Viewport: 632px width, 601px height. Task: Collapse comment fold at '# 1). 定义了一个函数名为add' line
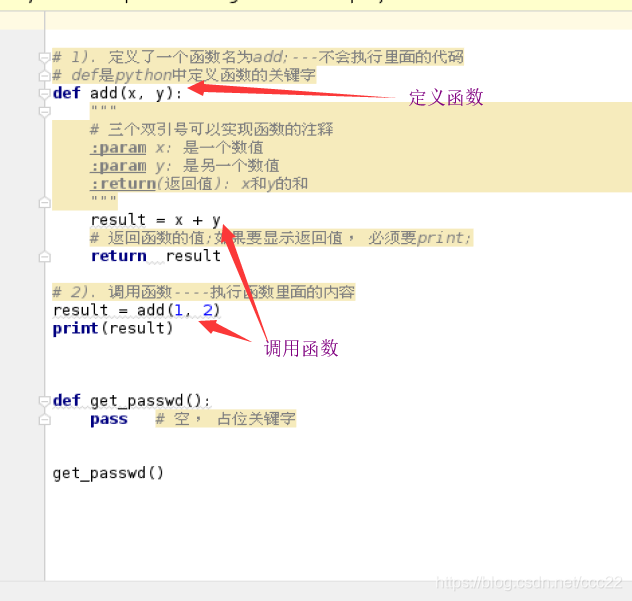click(x=44, y=57)
